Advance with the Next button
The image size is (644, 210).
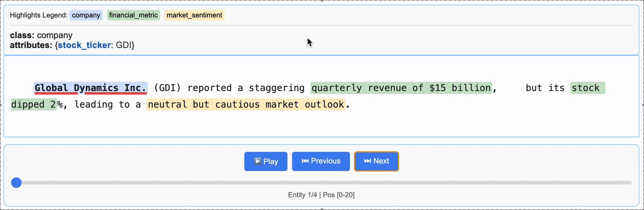[376, 161]
